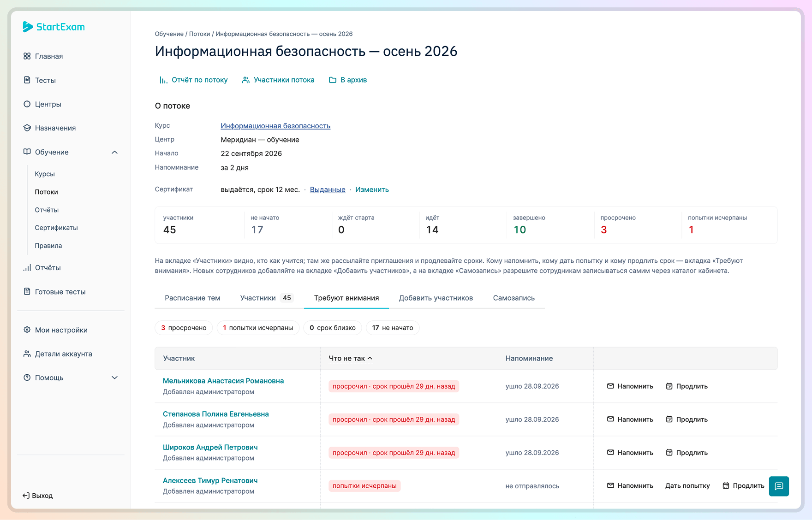The height and width of the screenshot is (520, 812).
Task: Click the Готовые тесты icon
Action: point(27,292)
